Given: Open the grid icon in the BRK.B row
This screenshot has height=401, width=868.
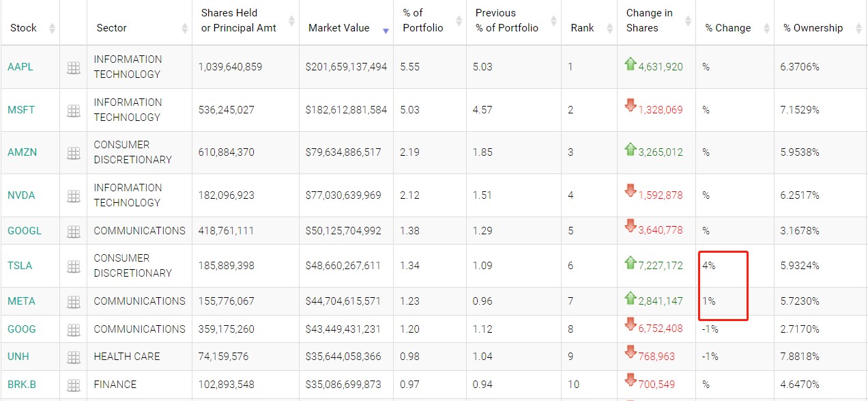Looking at the screenshot, I should tap(74, 385).
